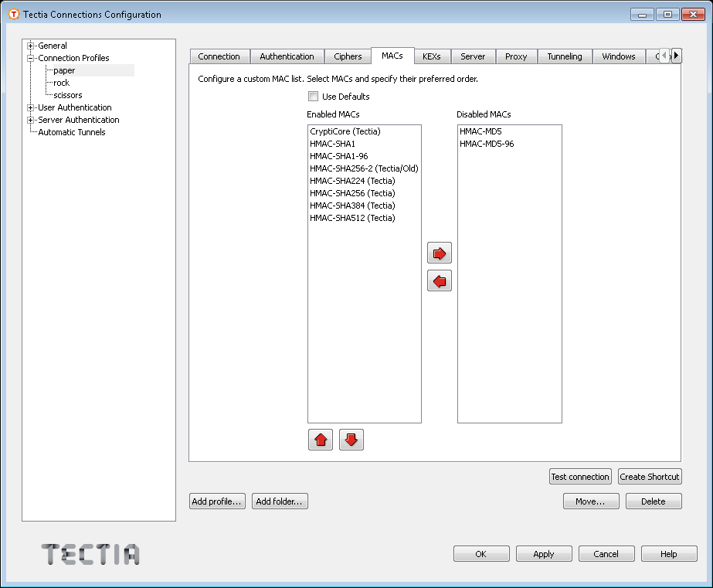Select HMAC-SHA256 (Tectia) in Enabled MACs
Image resolution: width=713 pixels, height=588 pixels.
[352, 193]
